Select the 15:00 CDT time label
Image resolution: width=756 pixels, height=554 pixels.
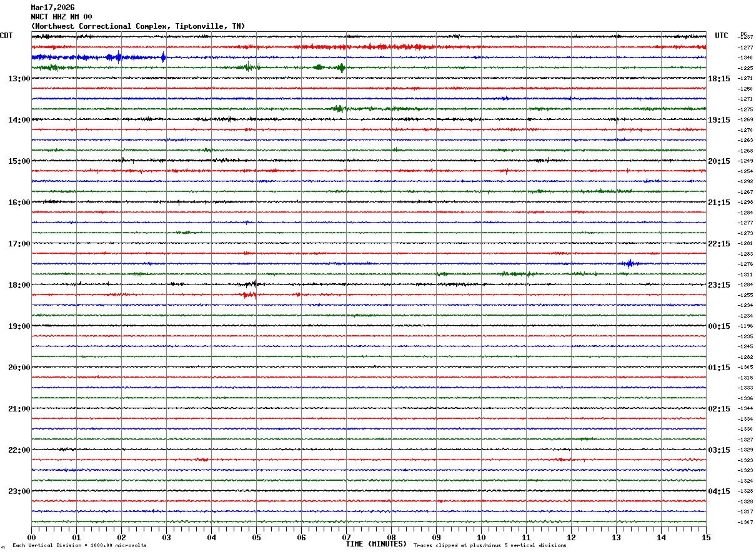point(19,161)
